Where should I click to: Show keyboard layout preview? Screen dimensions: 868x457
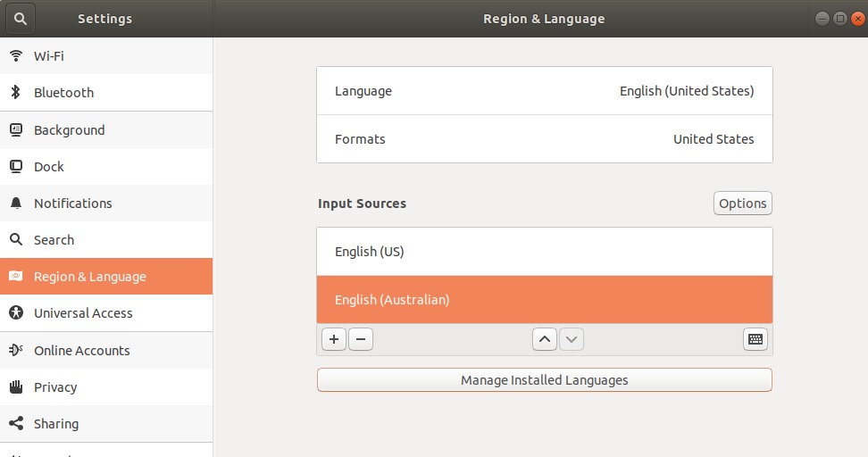click(755, 339)
